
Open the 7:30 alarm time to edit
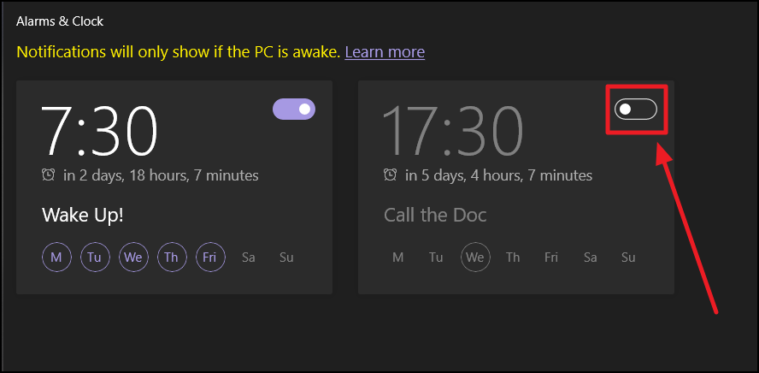tap(99, 131)
